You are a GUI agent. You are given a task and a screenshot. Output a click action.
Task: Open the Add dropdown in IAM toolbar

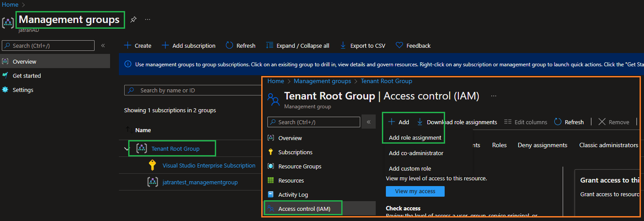(x=399, y=122)
